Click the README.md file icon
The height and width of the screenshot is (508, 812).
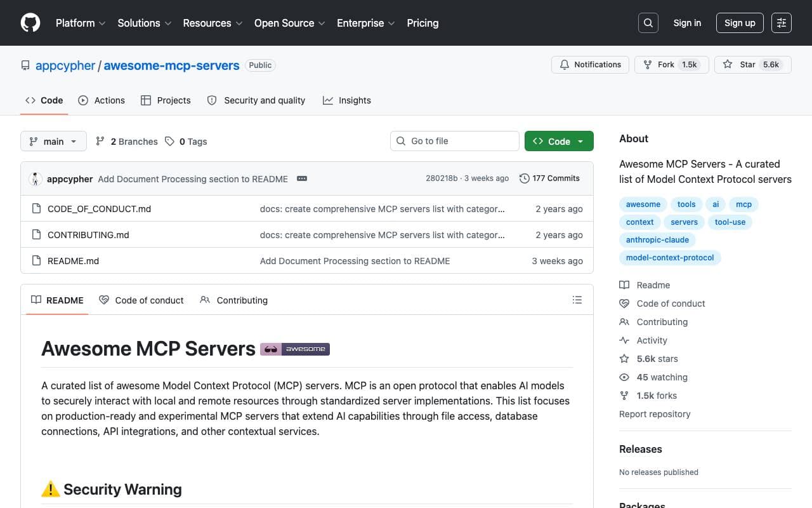click(x=36, y=261)
